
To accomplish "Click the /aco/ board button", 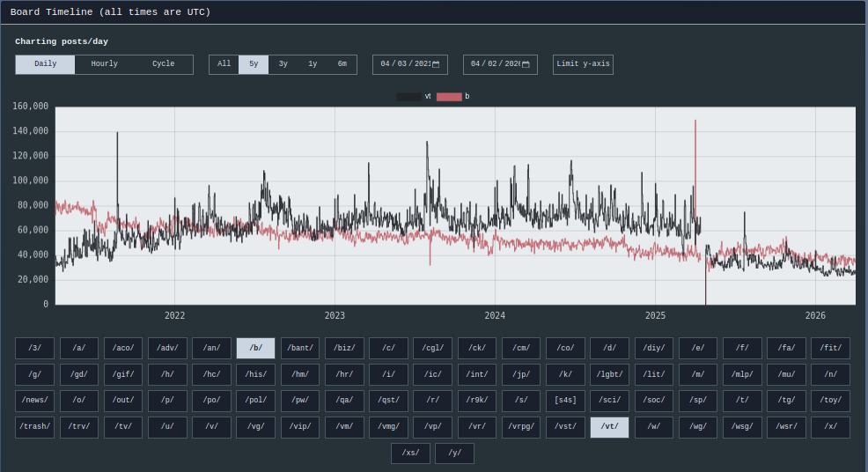I will click(123, 348).
